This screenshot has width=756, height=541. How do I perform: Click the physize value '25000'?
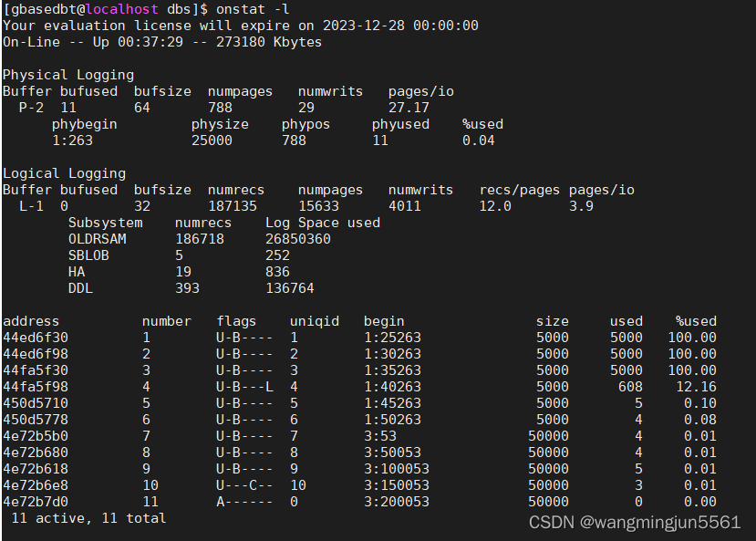pyautogui.click(x=212, y=140)
